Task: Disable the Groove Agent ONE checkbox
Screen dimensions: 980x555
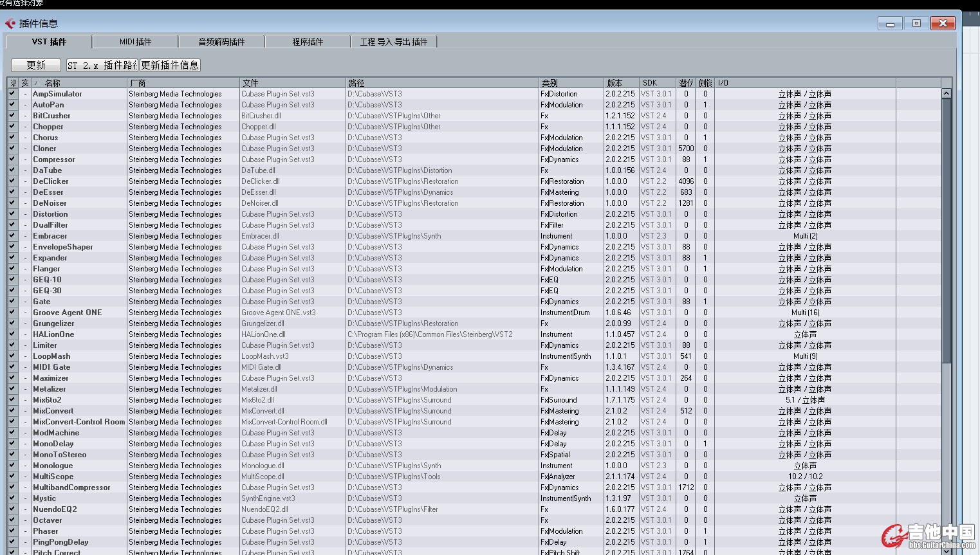Action: 12,313
